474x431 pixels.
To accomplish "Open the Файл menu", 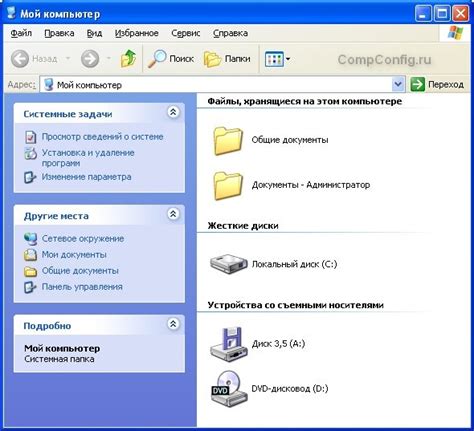I will (x=21, y=33).
